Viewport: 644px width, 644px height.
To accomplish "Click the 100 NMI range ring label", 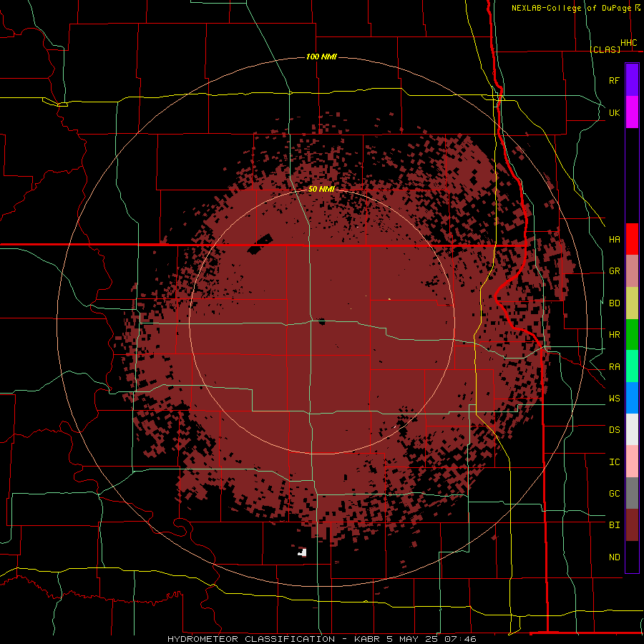I will (321, 57).
